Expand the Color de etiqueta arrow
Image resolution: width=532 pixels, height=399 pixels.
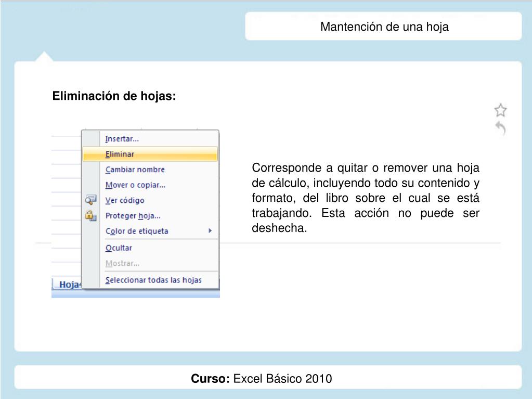point(210,231)
